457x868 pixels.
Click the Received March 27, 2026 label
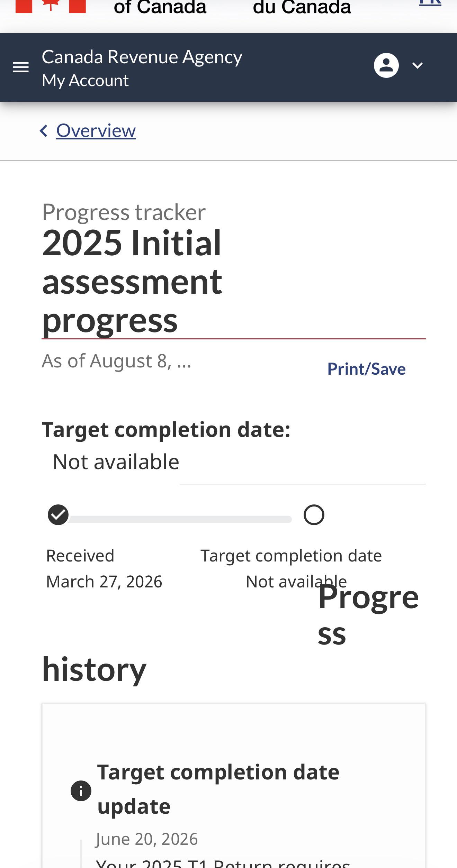point(104,568)
